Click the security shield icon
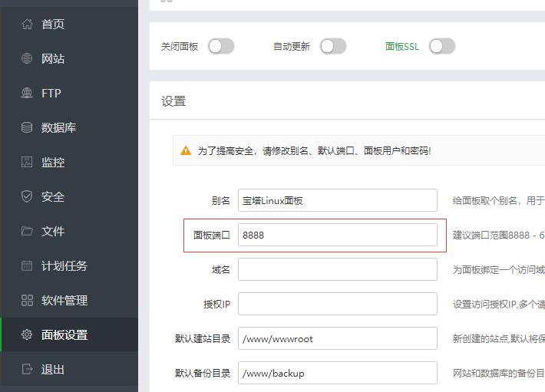This screenshot has height=392, width=545. pos(27,197)
